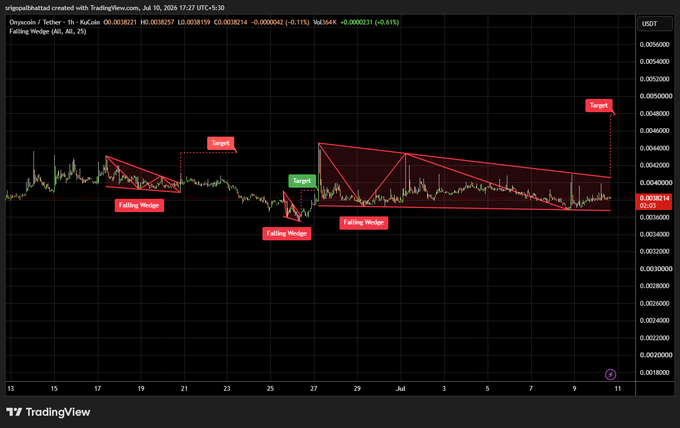680x428 pixels.
Task: Select the Onyxcoin / Tether symbol title
Action: [x=55, y=22]
